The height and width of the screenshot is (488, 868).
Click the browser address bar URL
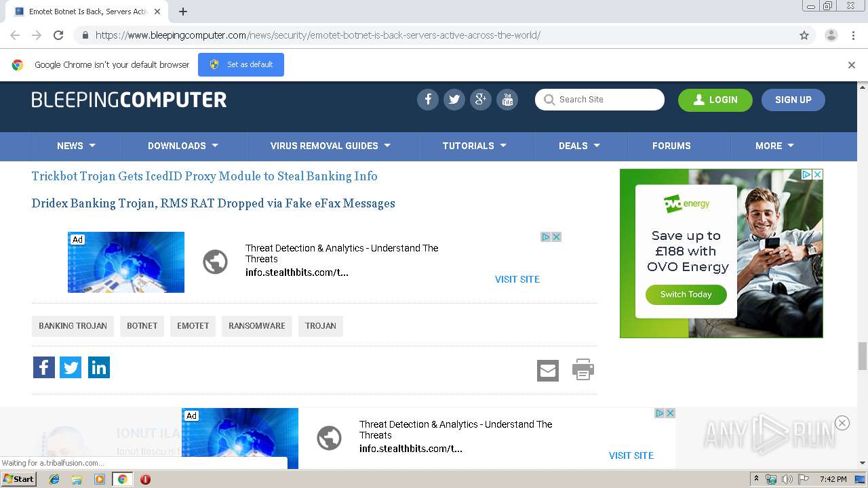point(317,35)
